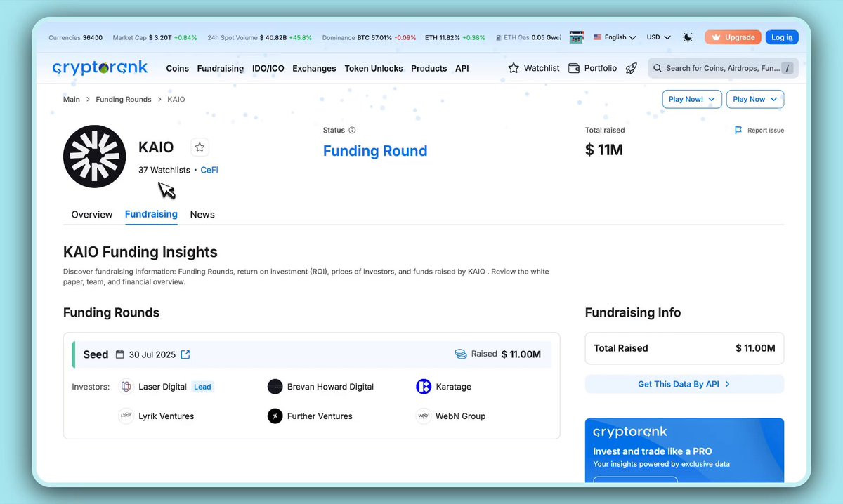The height and width of the screenshot is (504, 843).
Task: Open Brevan Howard Digital investor
Action: tap(330, 387)
